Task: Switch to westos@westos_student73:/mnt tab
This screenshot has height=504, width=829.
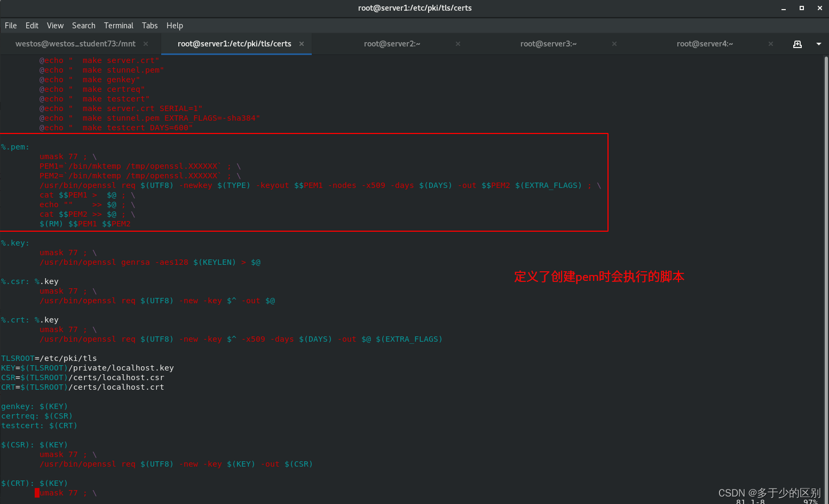Action: pos(75,44)
